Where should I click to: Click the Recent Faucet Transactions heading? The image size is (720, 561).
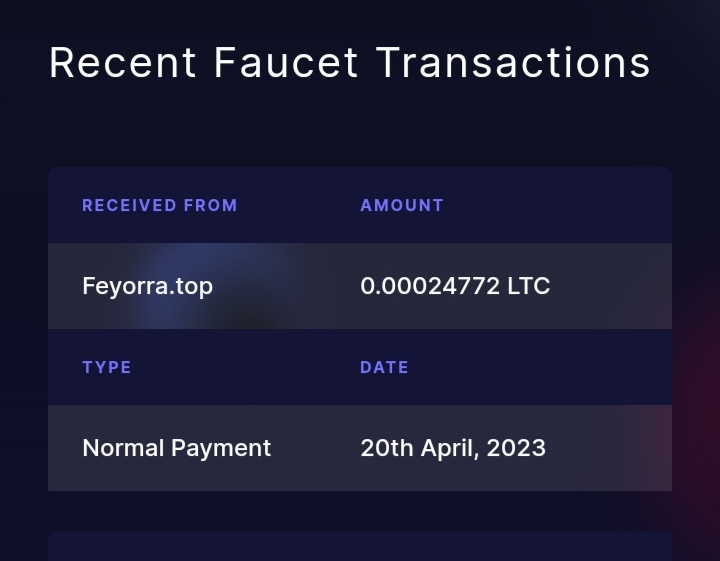tap(350, 62)
